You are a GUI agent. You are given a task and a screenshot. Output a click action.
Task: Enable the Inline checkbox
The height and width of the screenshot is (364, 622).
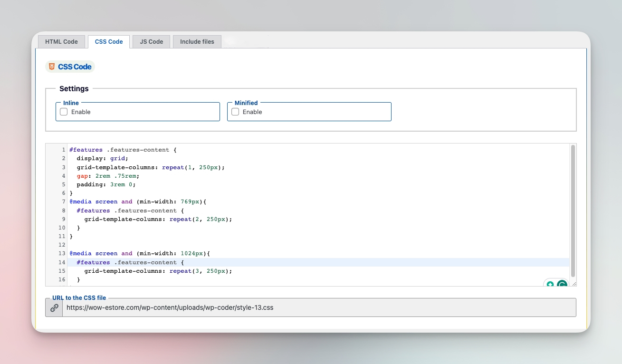[x=64, y=112]
